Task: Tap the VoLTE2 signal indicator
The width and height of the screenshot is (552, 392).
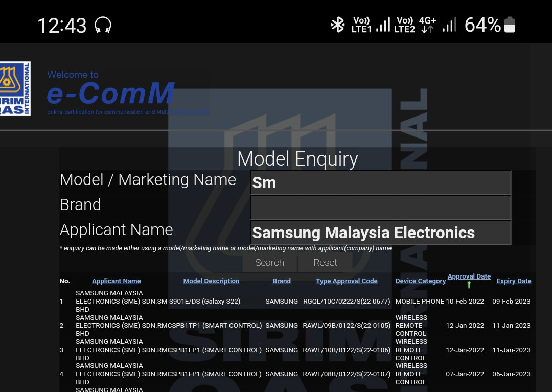Action: point(405,25)
